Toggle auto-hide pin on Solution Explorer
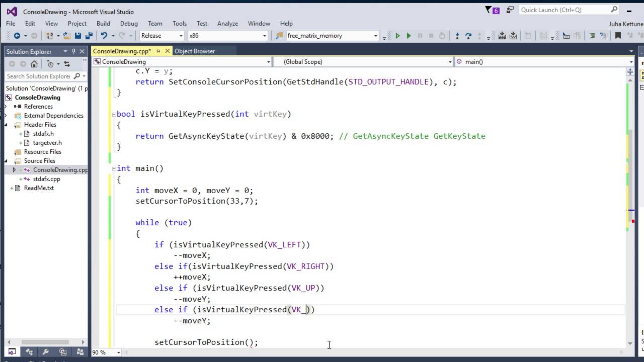The height and width of the screenshot is (362, 644). click(x=73, y=51)
